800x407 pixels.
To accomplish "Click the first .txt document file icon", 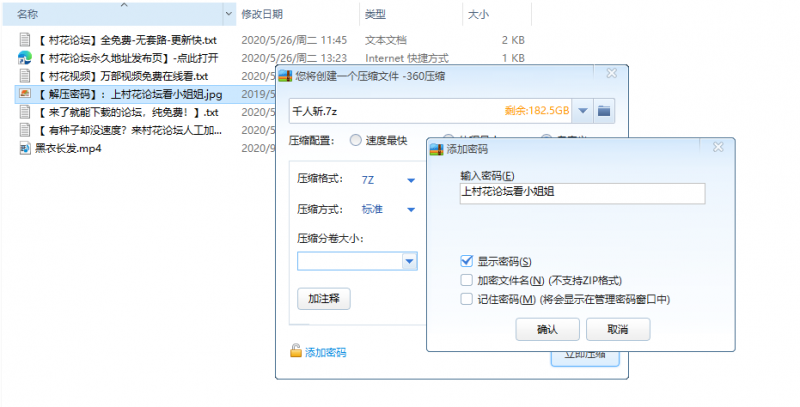I will tap(25, 40).
